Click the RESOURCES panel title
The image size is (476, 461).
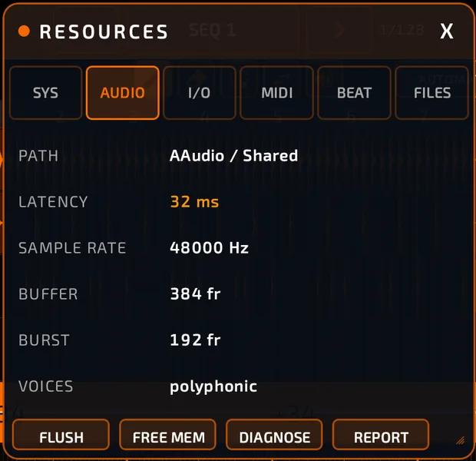[x=104, y=32]
